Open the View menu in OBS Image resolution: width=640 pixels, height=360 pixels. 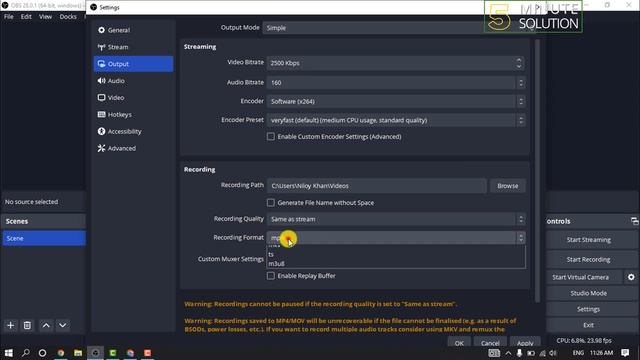(46, 17)
